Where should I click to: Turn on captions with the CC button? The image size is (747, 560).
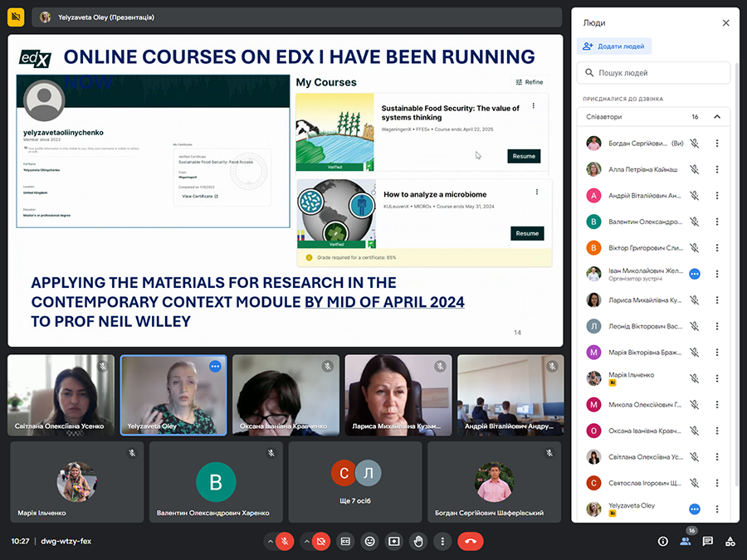(345, 542)
